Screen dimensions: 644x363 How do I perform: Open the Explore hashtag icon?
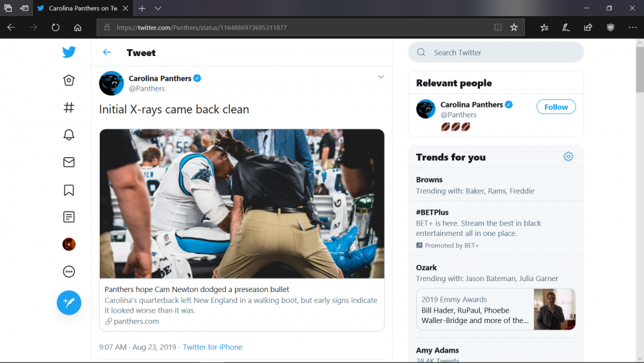point(69,108)
